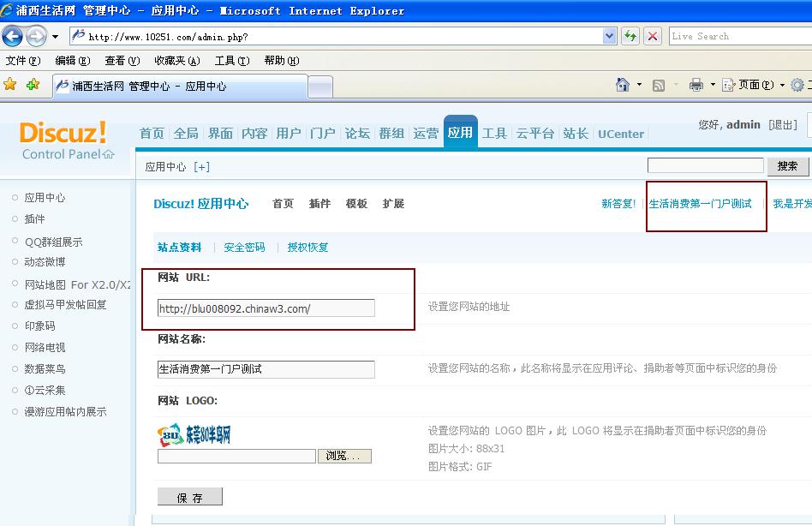Open the 编辑(E) menu
Image resolution: width=812 pixels, height=526 pixels.
pyautogui.click(x=73, y=61)
